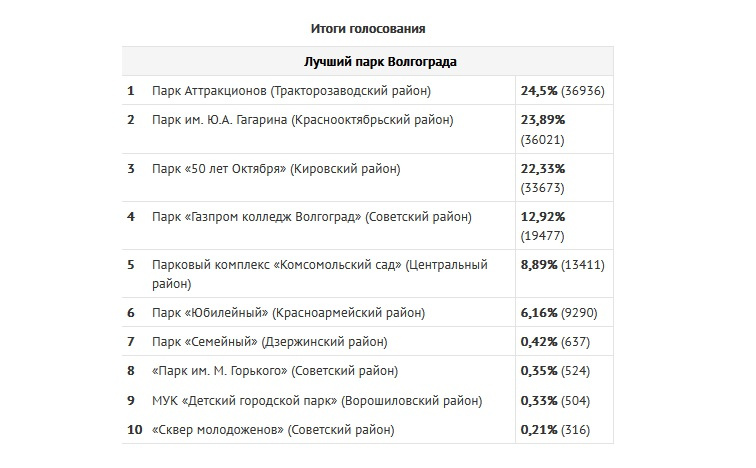
Task: Select the (33673) vote count
Action: click(x=542, y=187)
